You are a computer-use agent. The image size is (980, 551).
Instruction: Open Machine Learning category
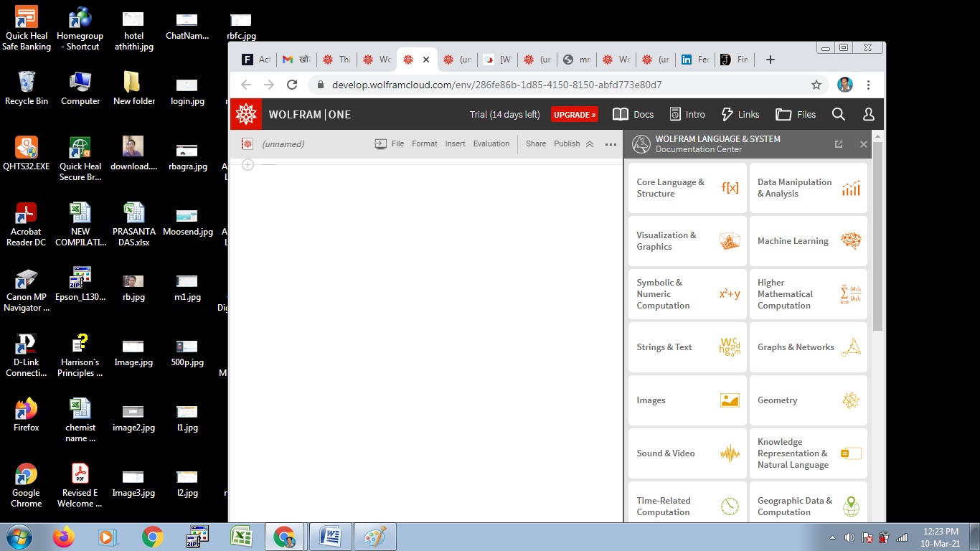(x=809, y=241)
